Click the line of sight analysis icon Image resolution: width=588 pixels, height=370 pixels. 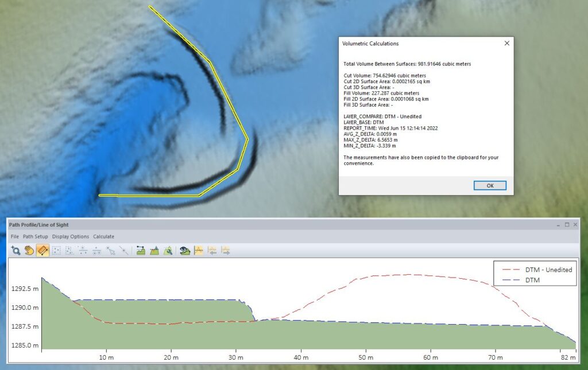coord(141,251)
